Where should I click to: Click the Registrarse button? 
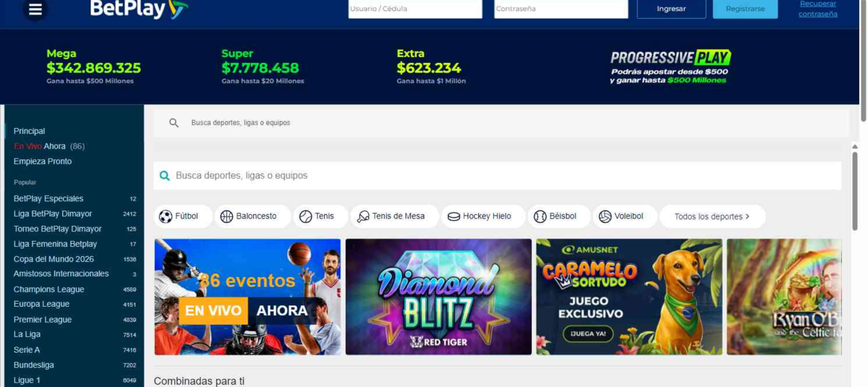pos(745,9)
